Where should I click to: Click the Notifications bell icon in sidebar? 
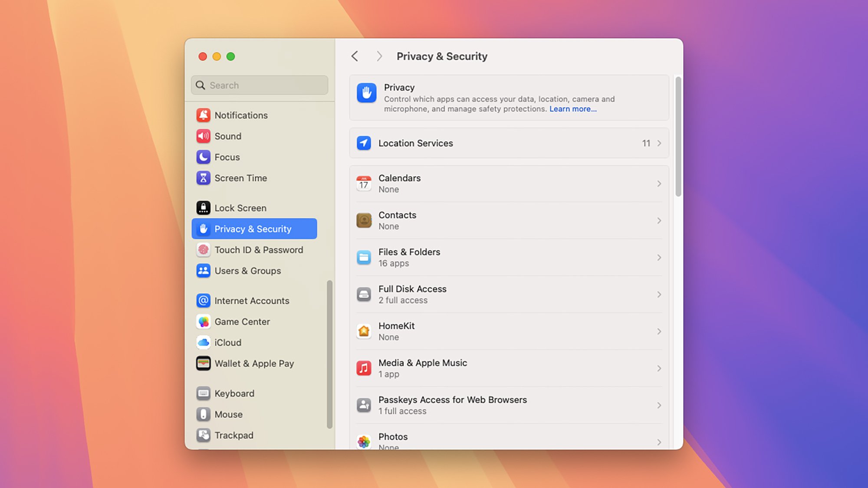coord(203,115)
